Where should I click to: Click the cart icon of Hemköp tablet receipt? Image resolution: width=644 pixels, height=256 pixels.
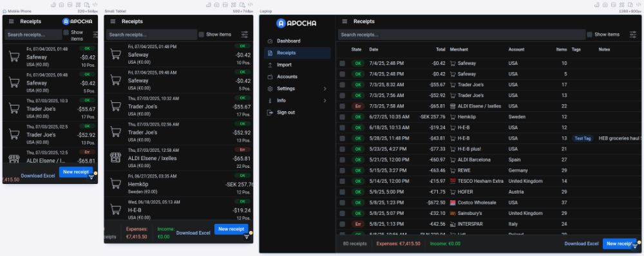[115, 184]
